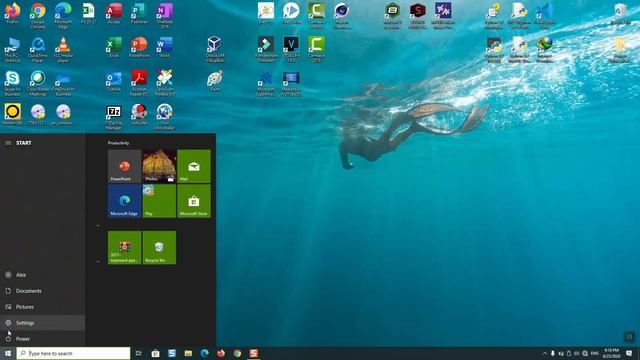Open the Microsoft Store tile
The width and height of the screenshot is (640, 360).
(x=194, y=201)
